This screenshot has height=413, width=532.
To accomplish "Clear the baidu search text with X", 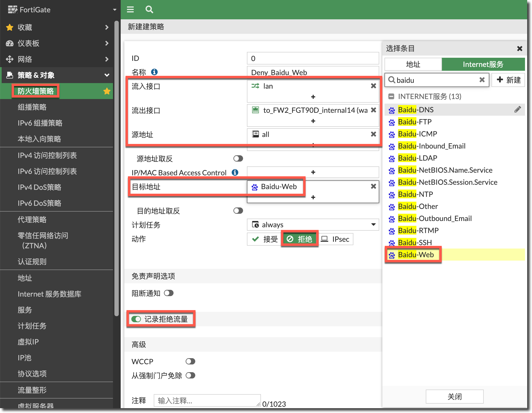I will pos(482,80).
